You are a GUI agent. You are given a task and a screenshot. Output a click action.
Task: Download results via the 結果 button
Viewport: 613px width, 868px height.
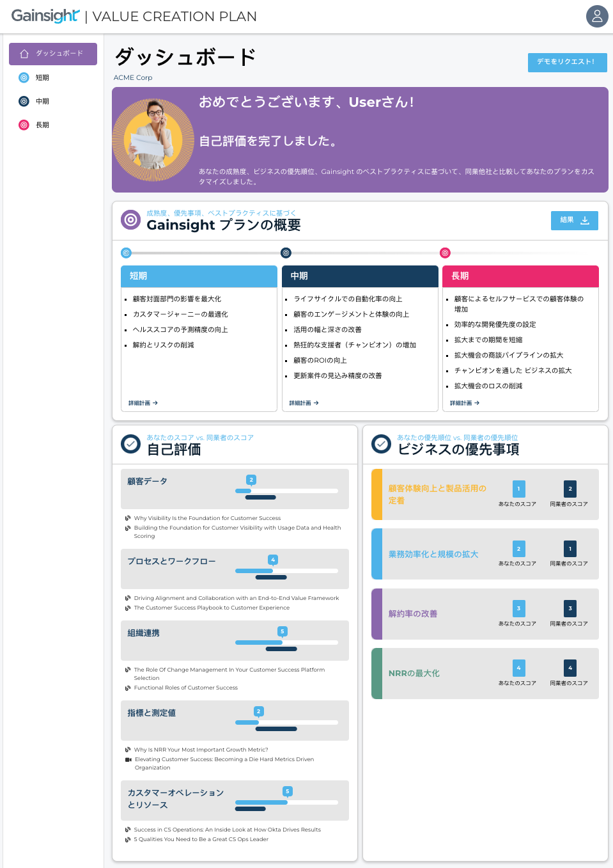pos(575,220)
